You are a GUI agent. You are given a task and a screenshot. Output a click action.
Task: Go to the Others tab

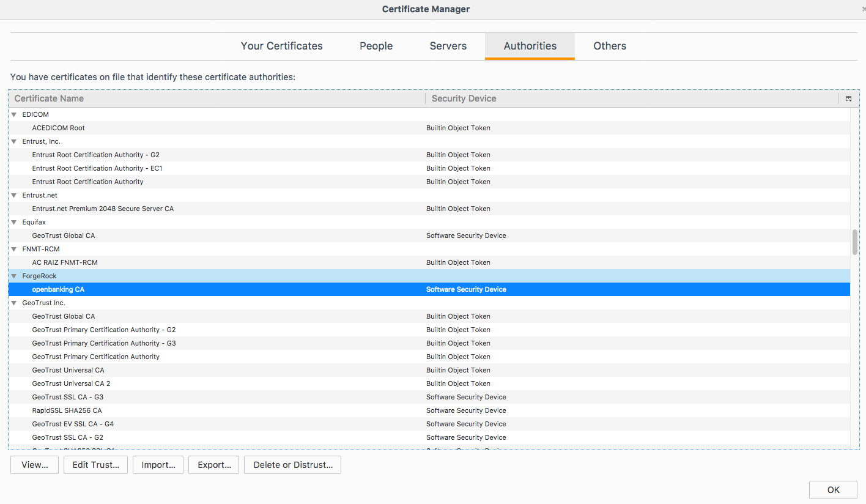click(610, 46)
